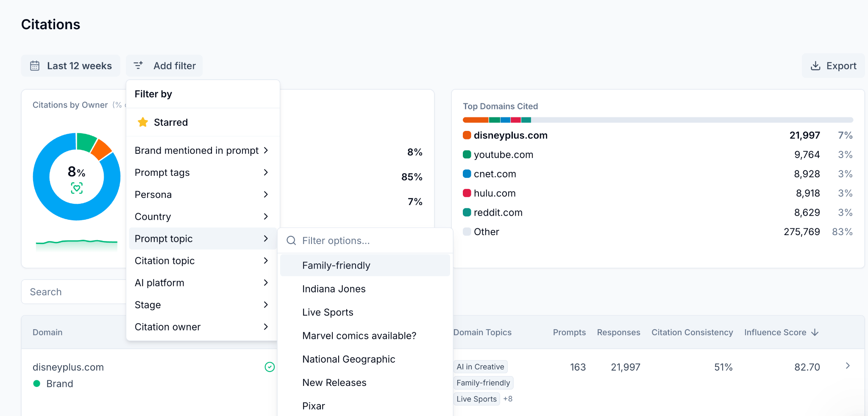Click the Prompts column header
This screenshot has width=868, height=416.
[569, 333]
